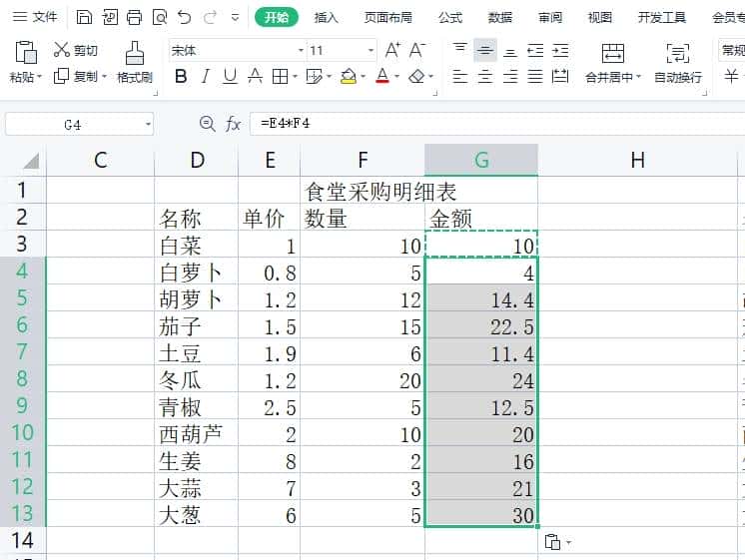Viewport: 745px width, 560px height.
Task: Expand the 粘贴 dropdown arrow
Action: pos(39,77)
